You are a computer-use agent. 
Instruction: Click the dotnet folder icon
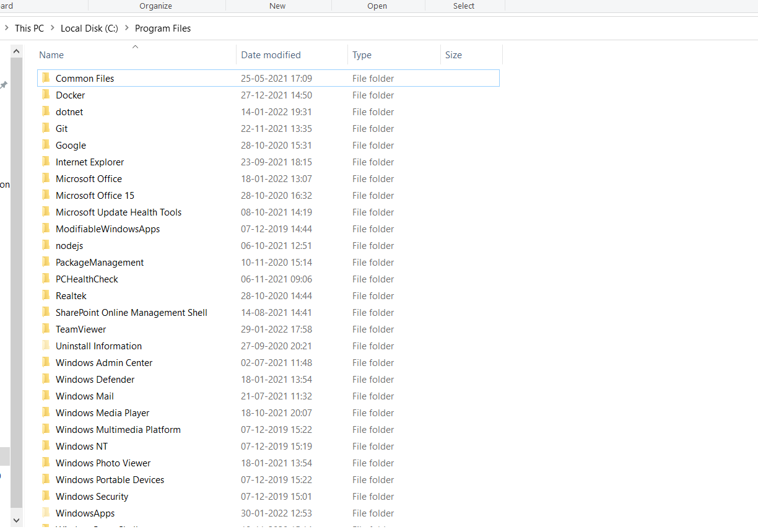coord(46,111)
